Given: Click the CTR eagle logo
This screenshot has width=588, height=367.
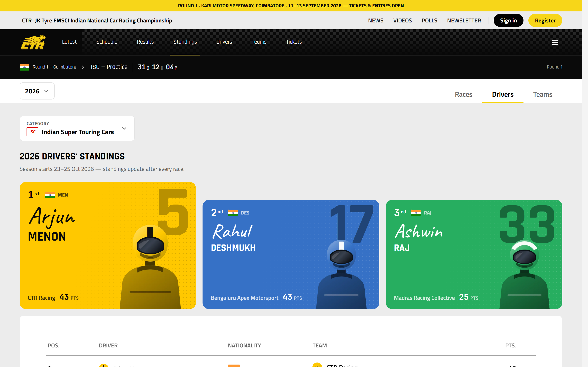Looking at the screenshot, I should (x=33, y=42).
